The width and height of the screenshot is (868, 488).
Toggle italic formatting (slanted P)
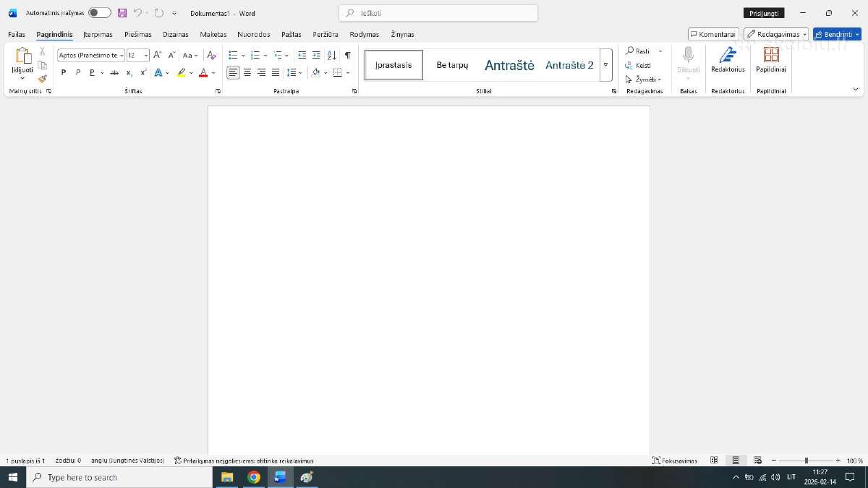(x=78, y=72)
